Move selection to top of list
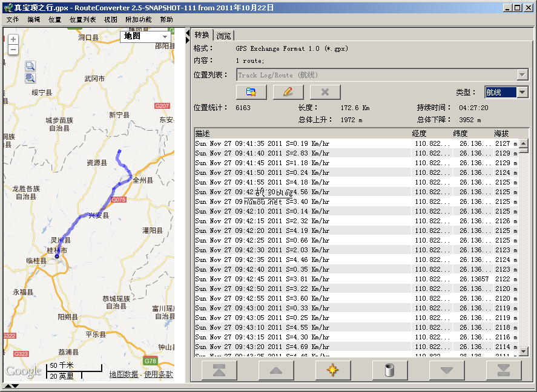The height and width of the screenshot is (392, 537). click(219, 370)
